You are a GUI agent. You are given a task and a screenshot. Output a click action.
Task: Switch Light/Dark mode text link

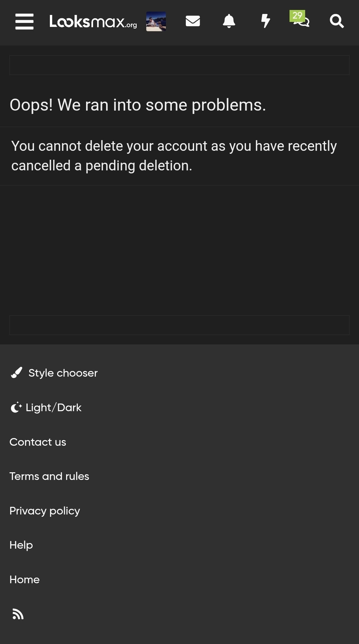point(54,408)
